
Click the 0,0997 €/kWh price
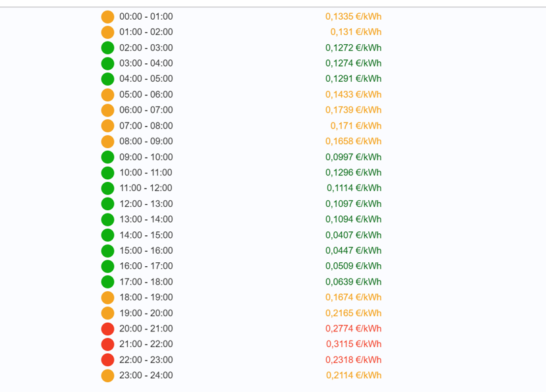tap(353, 157)
